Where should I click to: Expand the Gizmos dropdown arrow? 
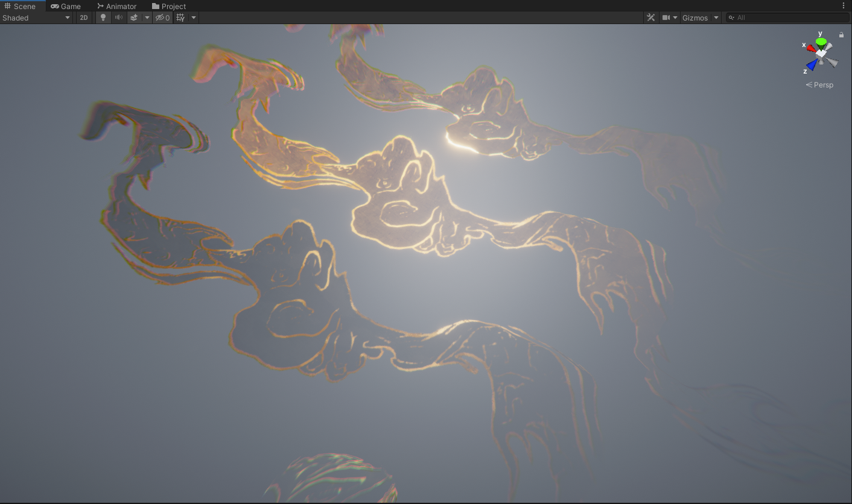click(716, 17)
